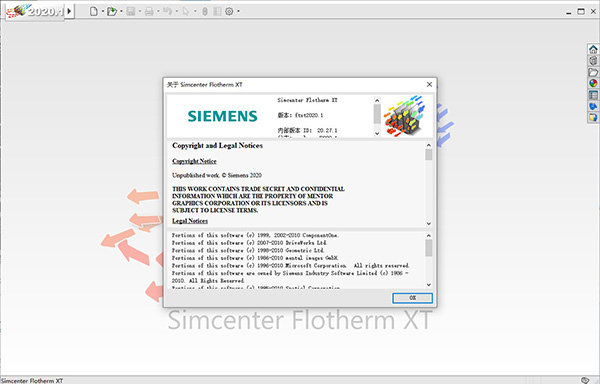Click the Siemens Industry Software Limited line

pyautogui.click(x=290, y=277)
